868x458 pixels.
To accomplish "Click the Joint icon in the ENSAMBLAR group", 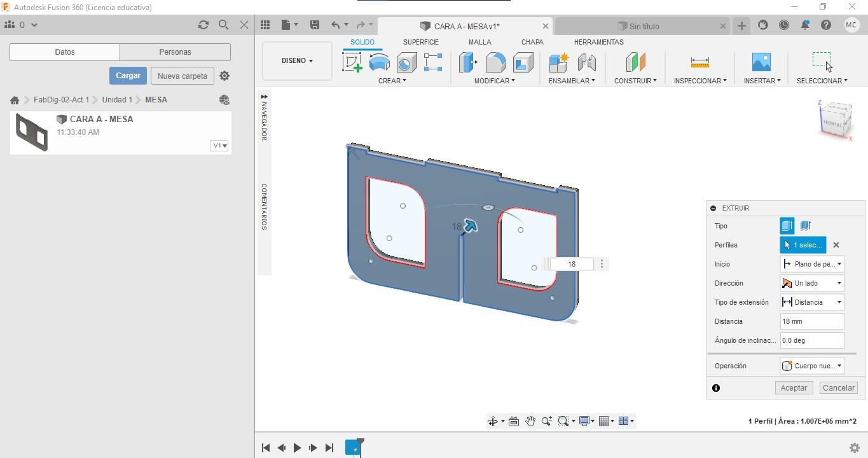I will [x=586, y=62].
